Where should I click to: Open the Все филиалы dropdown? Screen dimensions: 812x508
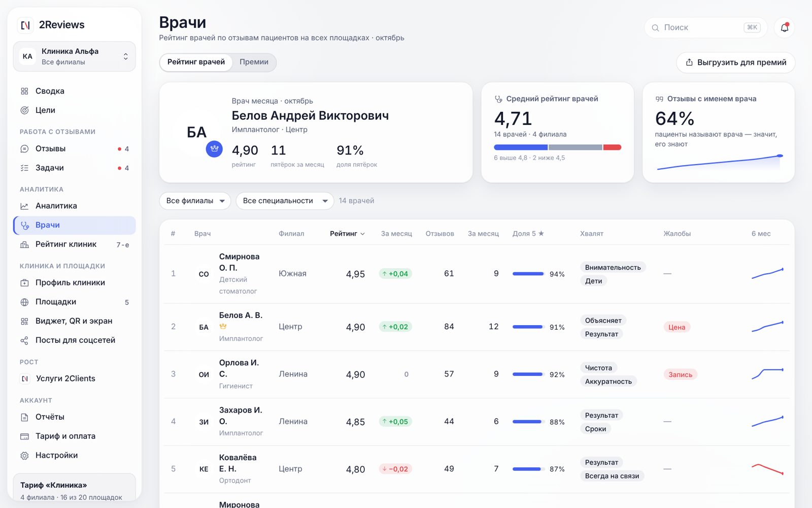pyautogui.click(x=195, y=201)
